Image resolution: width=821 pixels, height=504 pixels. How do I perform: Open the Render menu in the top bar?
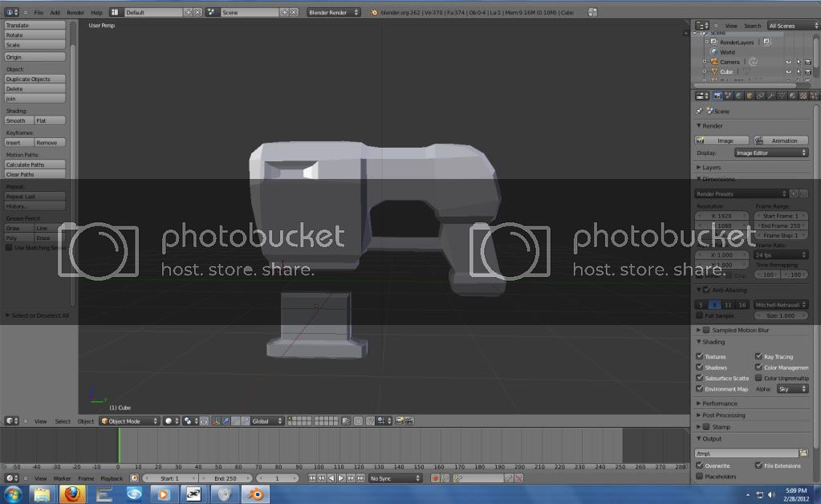pyautogui.click(x=75, y=13)
